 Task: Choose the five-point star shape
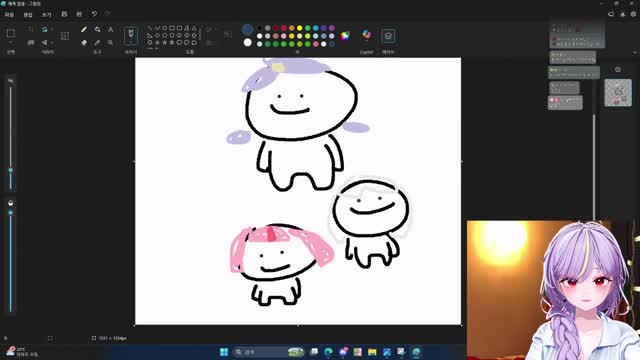tap(164, 42)
